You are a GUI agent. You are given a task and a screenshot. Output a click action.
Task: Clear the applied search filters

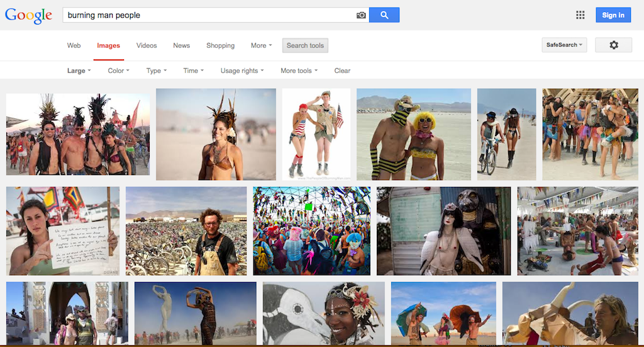pyautogui.click(x=342, y=71)
